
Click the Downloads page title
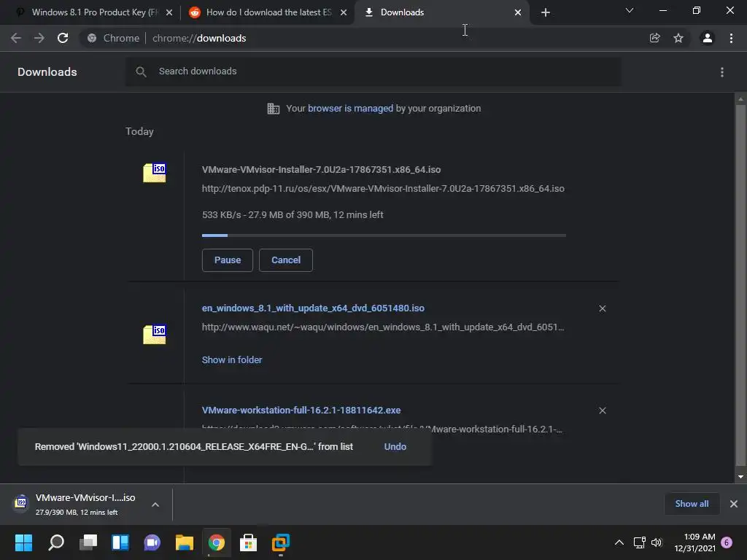(47, 72)
